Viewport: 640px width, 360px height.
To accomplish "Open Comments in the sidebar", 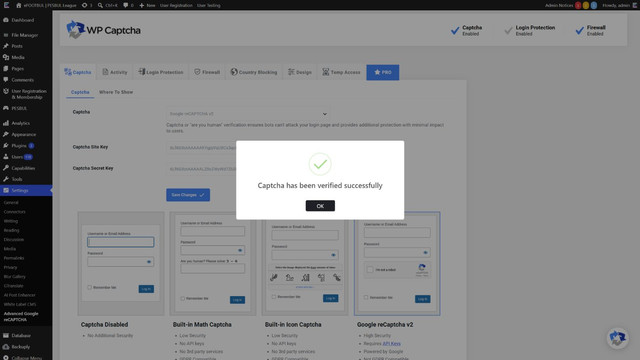I will point(22,80).
